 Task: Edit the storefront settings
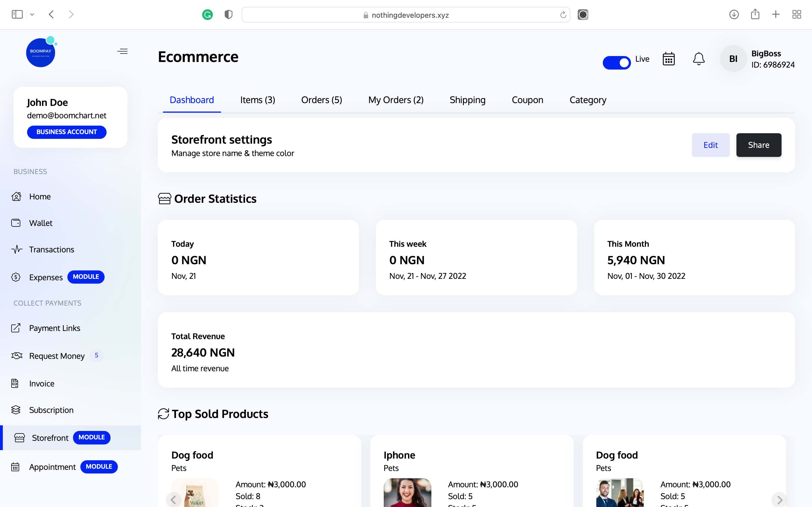click(710, 145)
